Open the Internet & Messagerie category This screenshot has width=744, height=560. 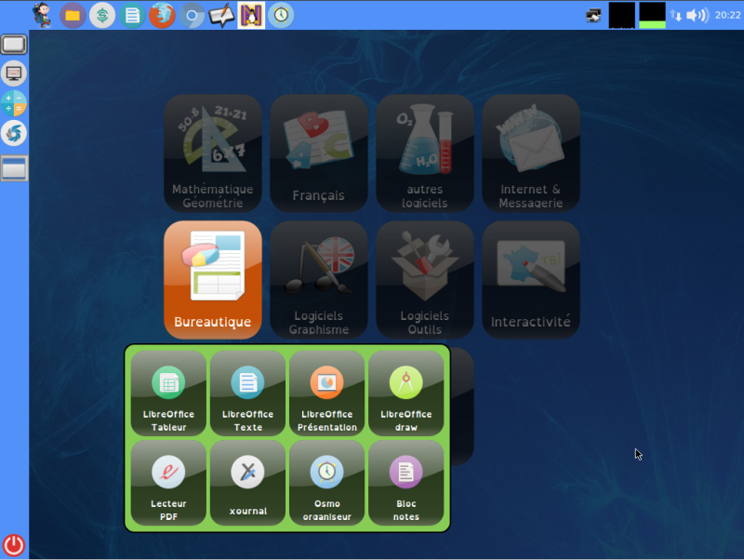pyautogui.click(x=531, y=153)
